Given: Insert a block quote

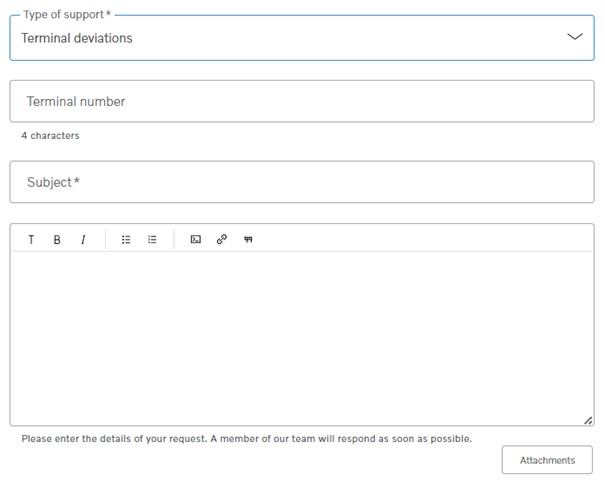Looking at the screenshot, I should pos(248,240).
